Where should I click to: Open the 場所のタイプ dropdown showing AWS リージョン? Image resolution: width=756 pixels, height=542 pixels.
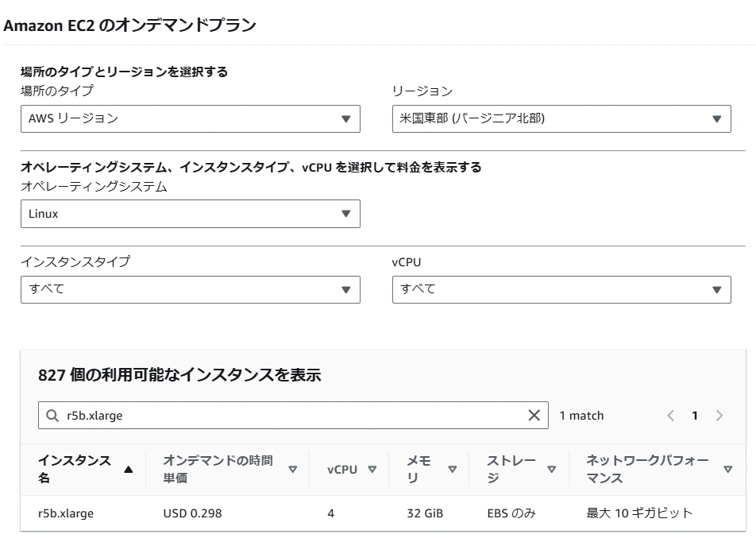pos(190,118)
